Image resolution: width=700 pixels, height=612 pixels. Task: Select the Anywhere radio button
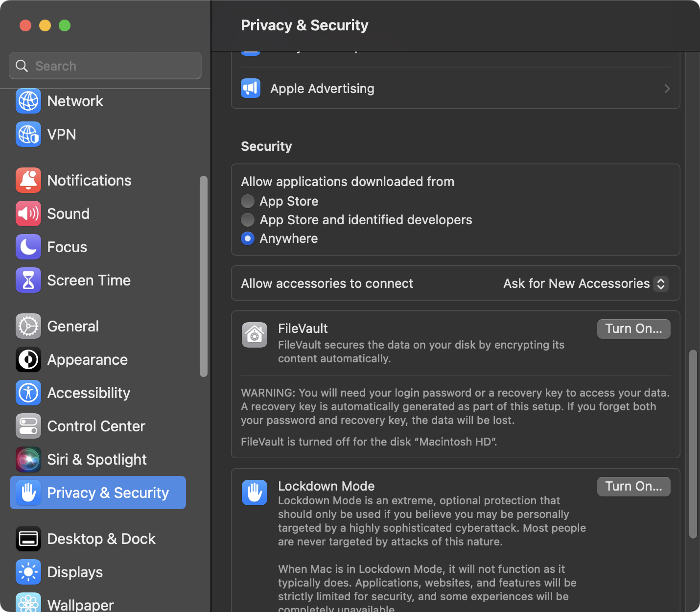pos(248,238)
